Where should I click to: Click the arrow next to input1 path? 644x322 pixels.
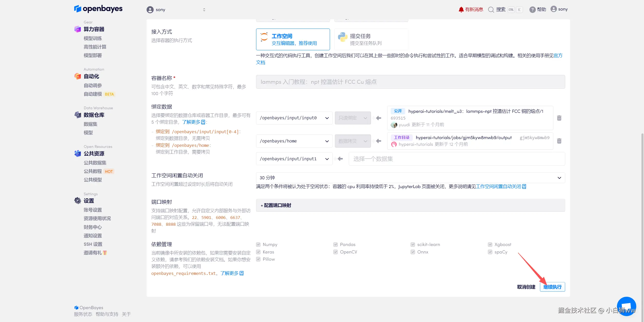pyautogui.click(x=340, y=159)
